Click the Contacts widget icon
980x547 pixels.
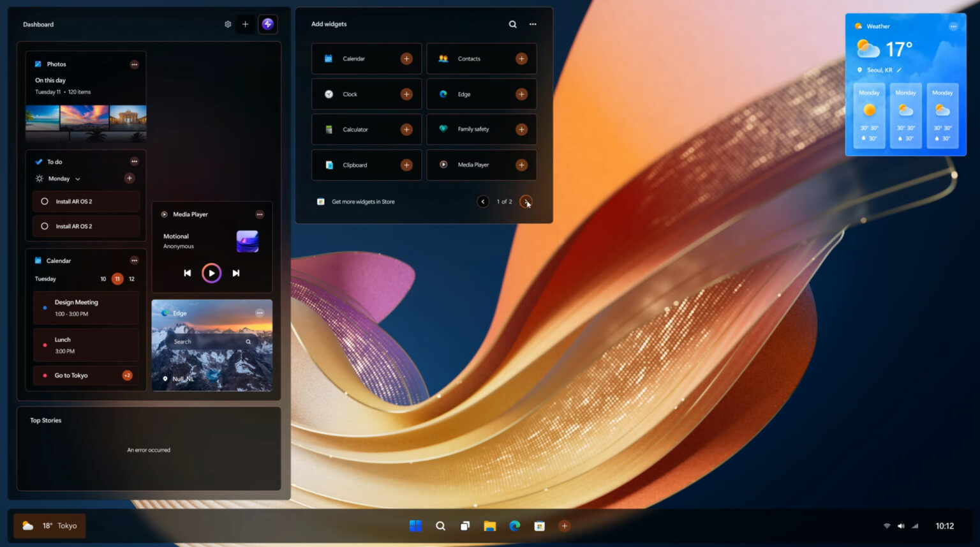click(x=443, y=59)
